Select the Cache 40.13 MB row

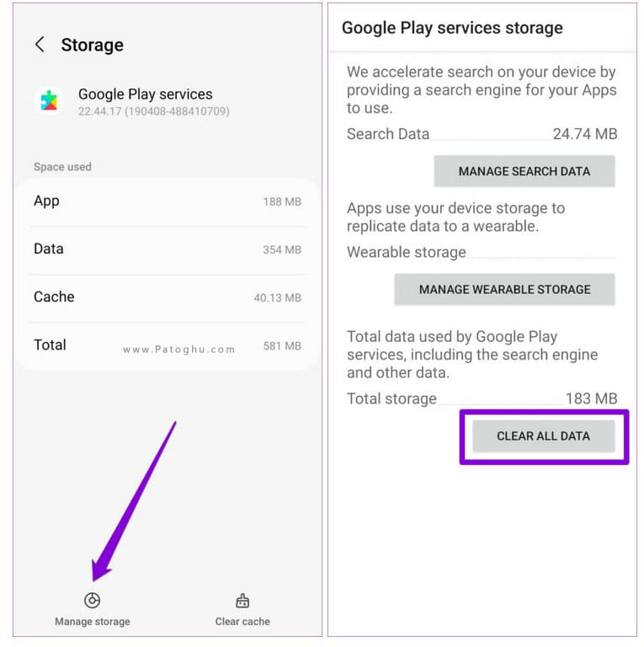[x=168, y=297]
